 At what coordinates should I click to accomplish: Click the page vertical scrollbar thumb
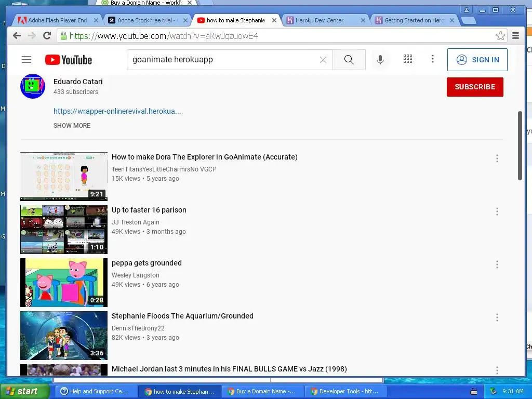(x=520, y=146)
